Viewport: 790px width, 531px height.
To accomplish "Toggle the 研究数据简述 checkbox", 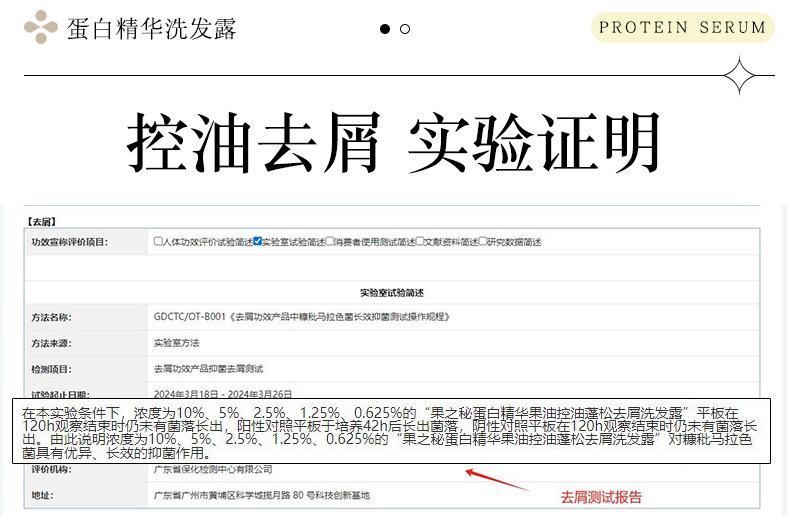I will click(483, 241).
